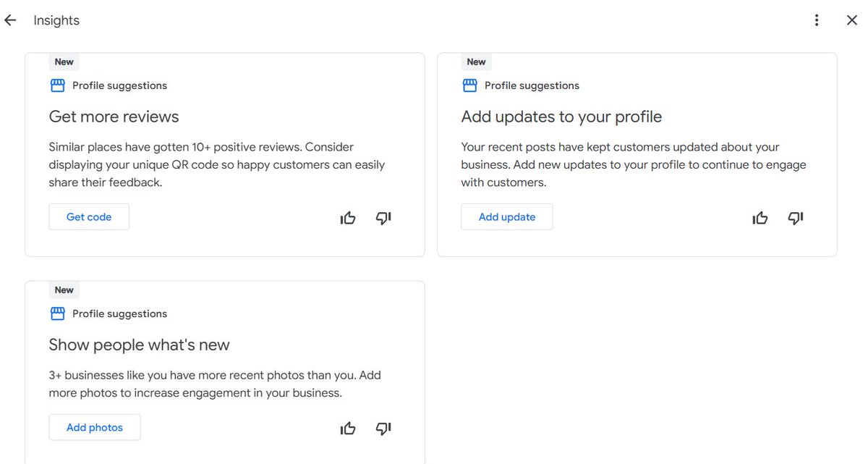Thumbs down the Show people what's new card
Screen dimensions: 868x464
coord(383,429)
